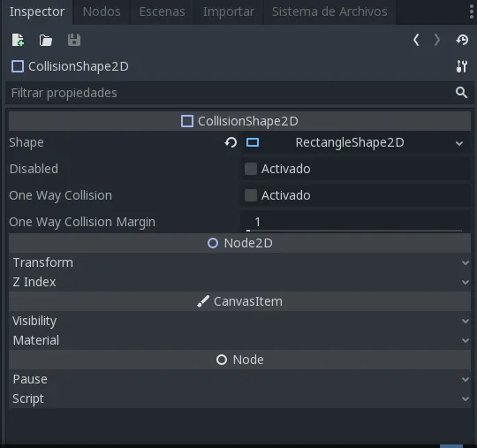Click the save resource floppy icon

(x=74, y=40)
